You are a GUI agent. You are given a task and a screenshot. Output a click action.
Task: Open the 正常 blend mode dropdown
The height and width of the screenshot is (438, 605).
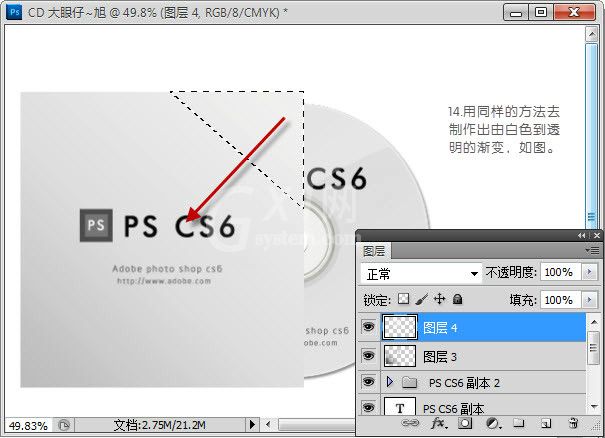click(x=421, y=274)
